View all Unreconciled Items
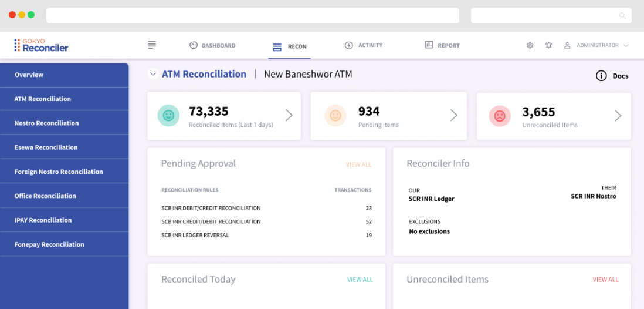644x309 pixels. pos(605,280)
